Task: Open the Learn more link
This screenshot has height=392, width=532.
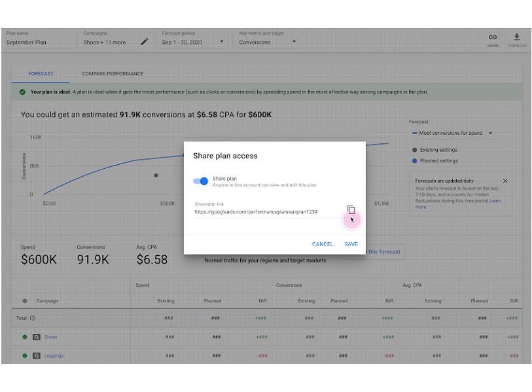Action: tap(495, 201)
